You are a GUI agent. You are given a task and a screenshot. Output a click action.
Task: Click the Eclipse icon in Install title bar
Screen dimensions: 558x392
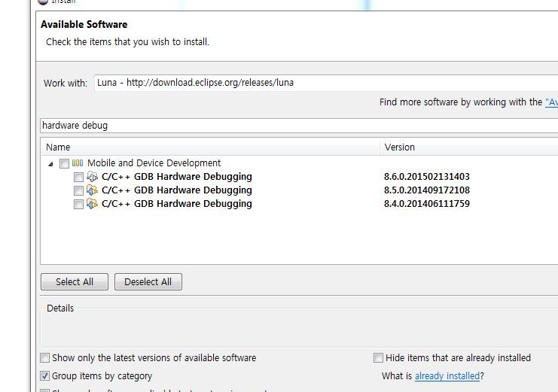43,2
